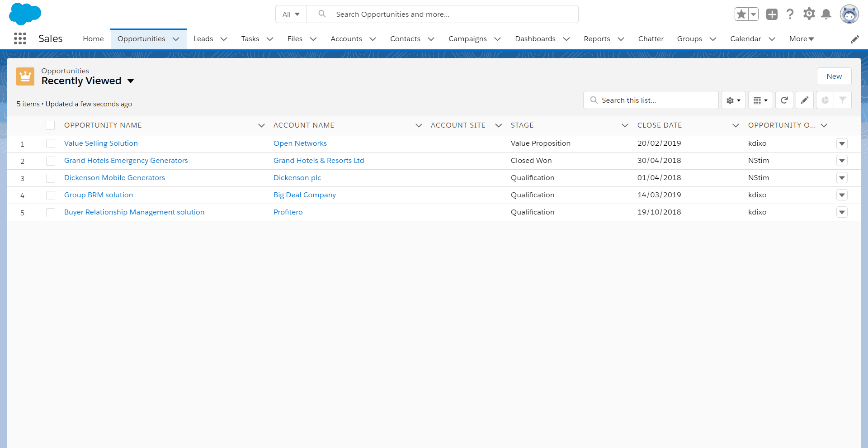Refresh the opportunities list
The image size is (868, 448).
pyautogui.click(x=784, y=100)
